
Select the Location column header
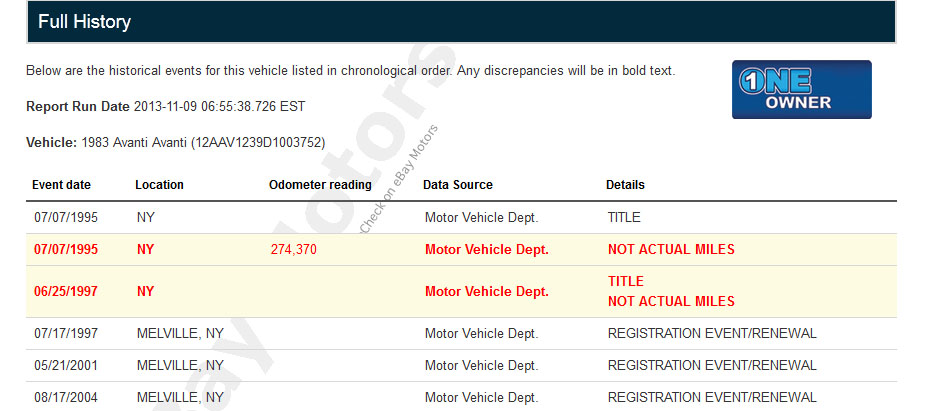click(x=159, y=185)
